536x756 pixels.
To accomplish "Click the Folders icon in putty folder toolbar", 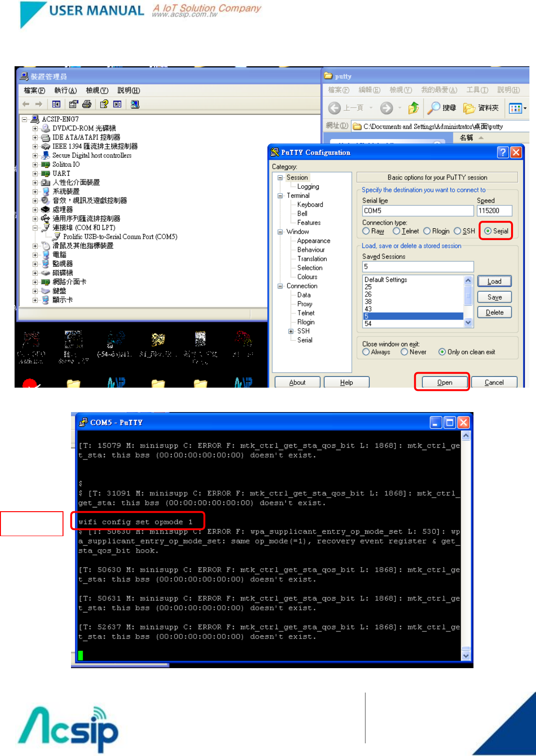I will [x=469, y=108].
